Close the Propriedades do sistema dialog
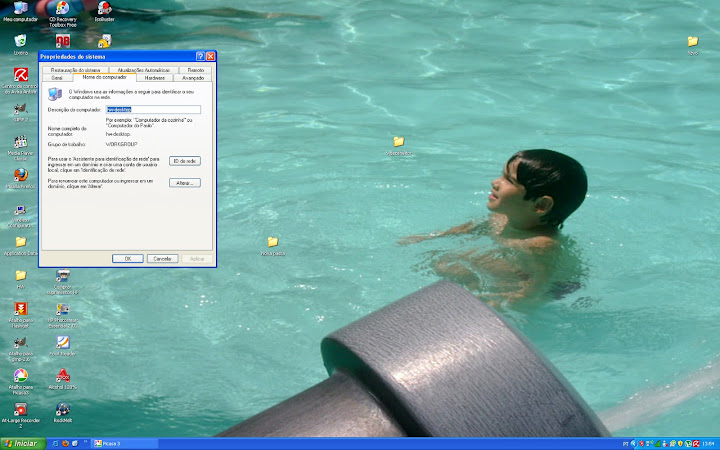This screenshot has width=720, height=450. [210, 56]
